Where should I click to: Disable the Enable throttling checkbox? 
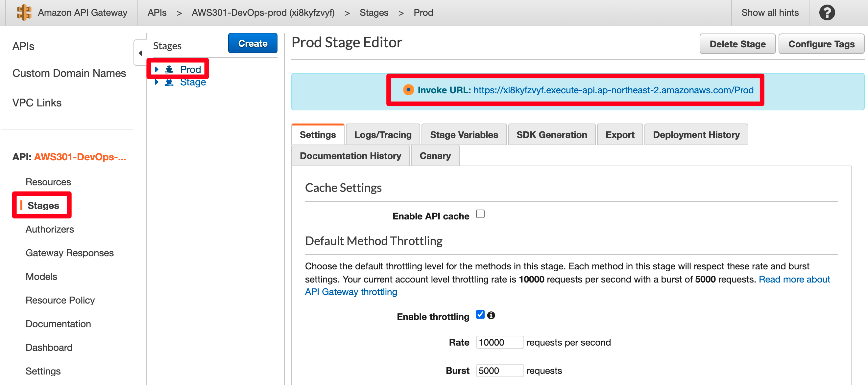pos(480,314)
